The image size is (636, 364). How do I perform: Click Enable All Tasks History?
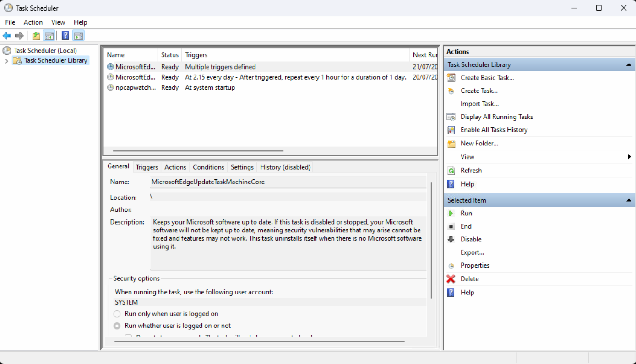click(494, 130)
